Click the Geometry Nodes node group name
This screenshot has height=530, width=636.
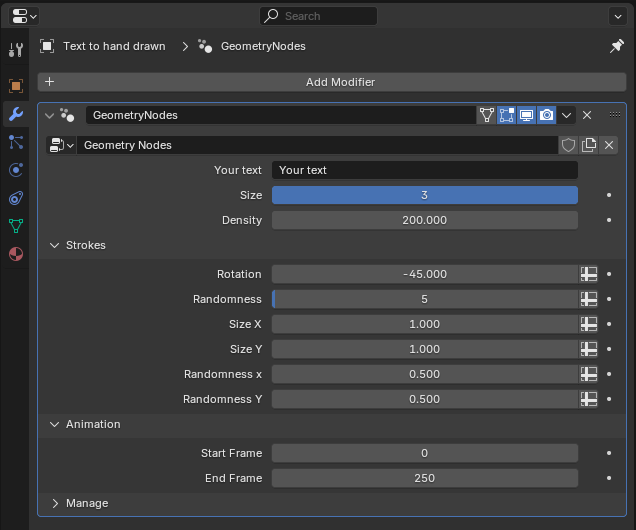coord(317,145)
